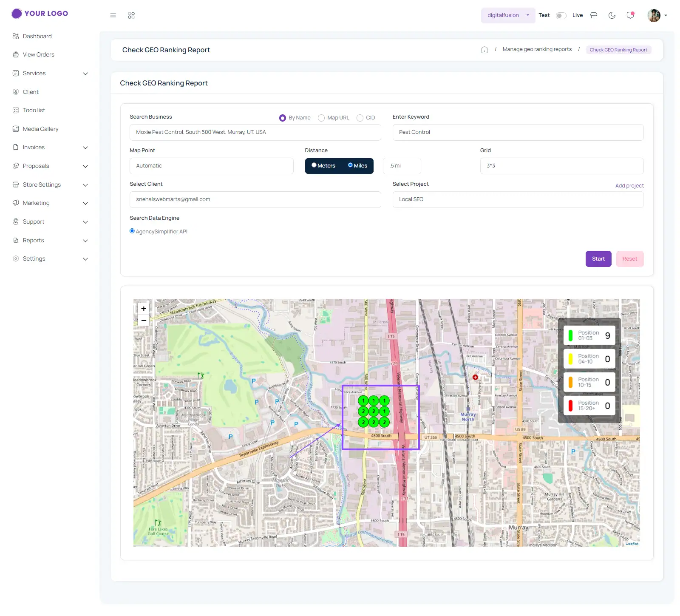Click the Select Client field

pyautogui.click(x=255, y=199)
